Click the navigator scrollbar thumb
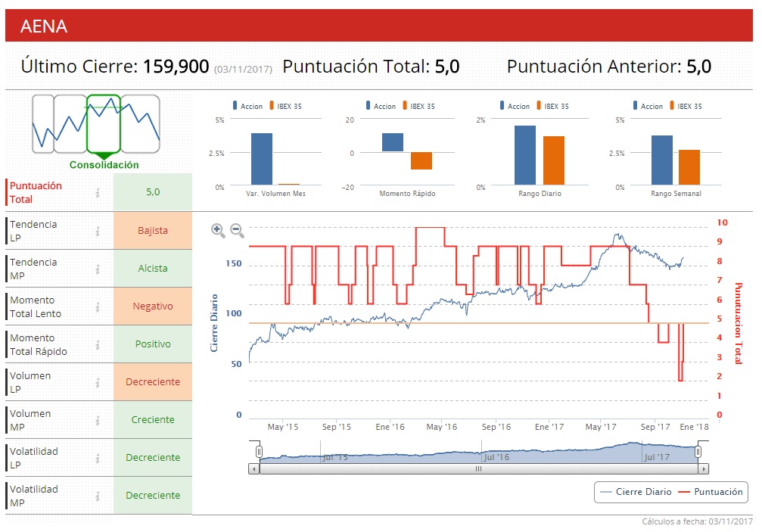The width and height of the screenshot is (762, 532). pos(479,469)
